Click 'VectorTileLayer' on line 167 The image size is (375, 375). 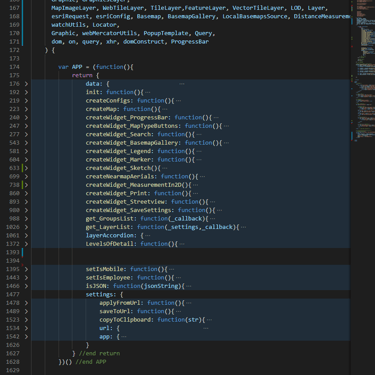tap(258, 8)
